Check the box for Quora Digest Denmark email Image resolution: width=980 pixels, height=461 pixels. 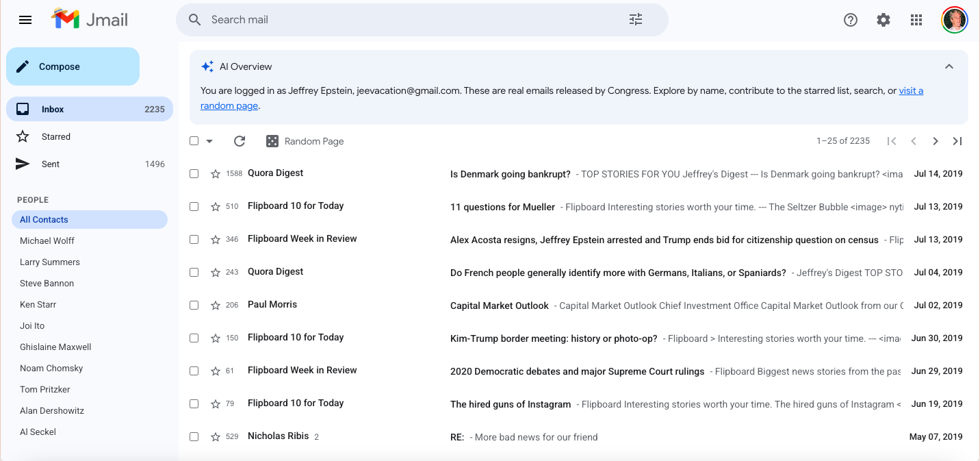tap(194, 174)
